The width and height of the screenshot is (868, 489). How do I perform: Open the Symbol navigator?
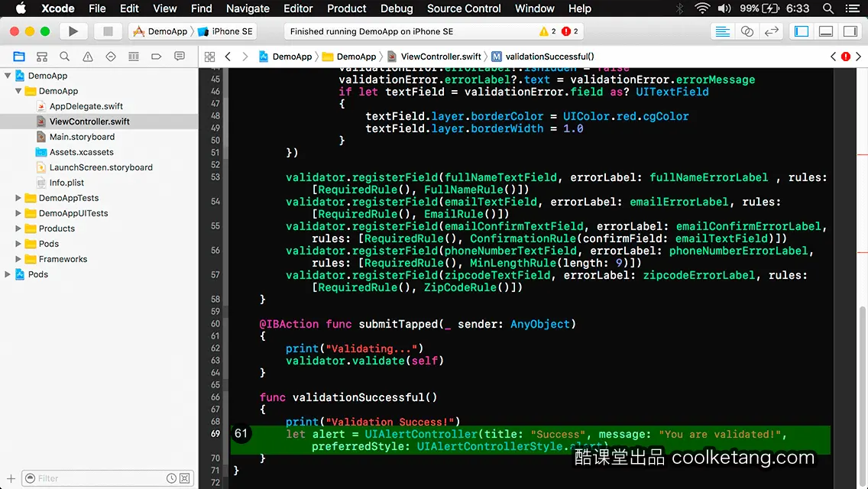[x=41, y=57]
